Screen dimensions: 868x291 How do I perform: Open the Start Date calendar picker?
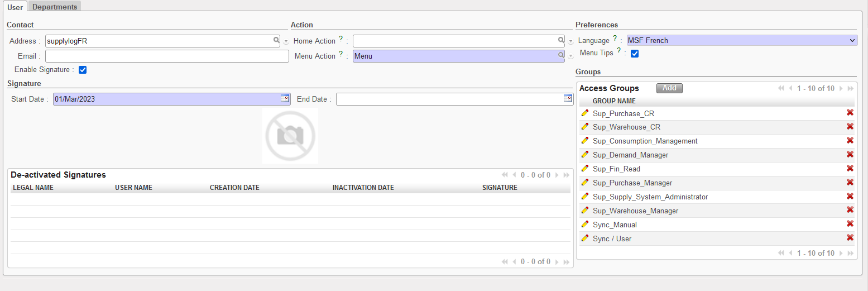pyautogui.click(x=285, y=98)
